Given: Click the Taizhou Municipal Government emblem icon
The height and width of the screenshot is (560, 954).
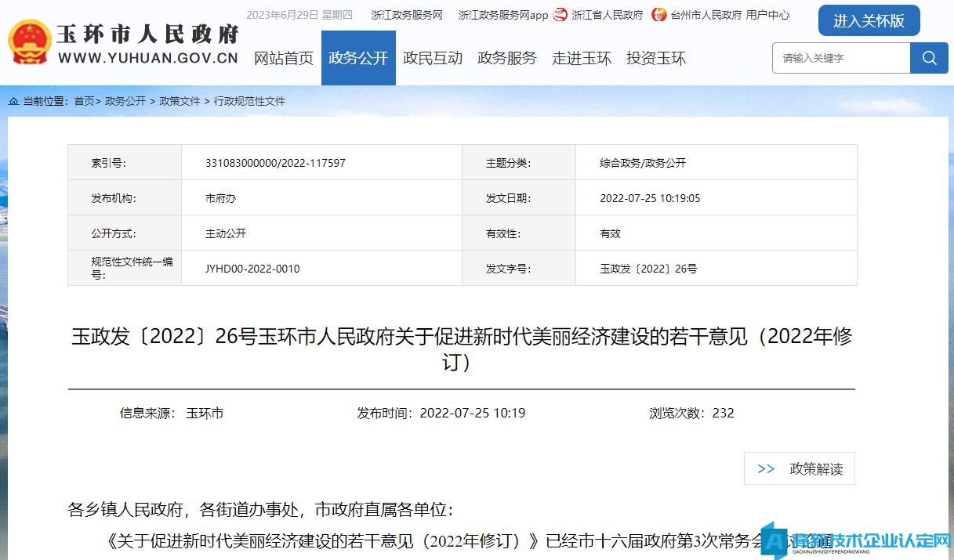Looking at the screenshot, I should click(660, 15).
